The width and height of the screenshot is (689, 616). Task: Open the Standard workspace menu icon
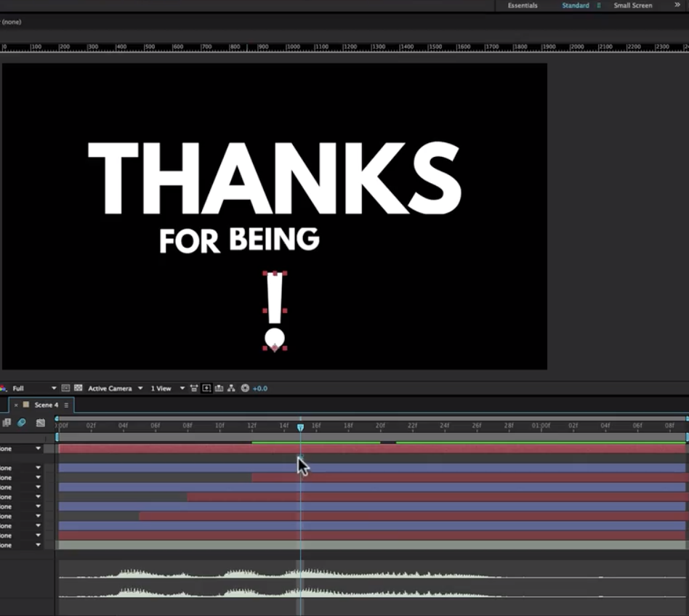point(599,6)
